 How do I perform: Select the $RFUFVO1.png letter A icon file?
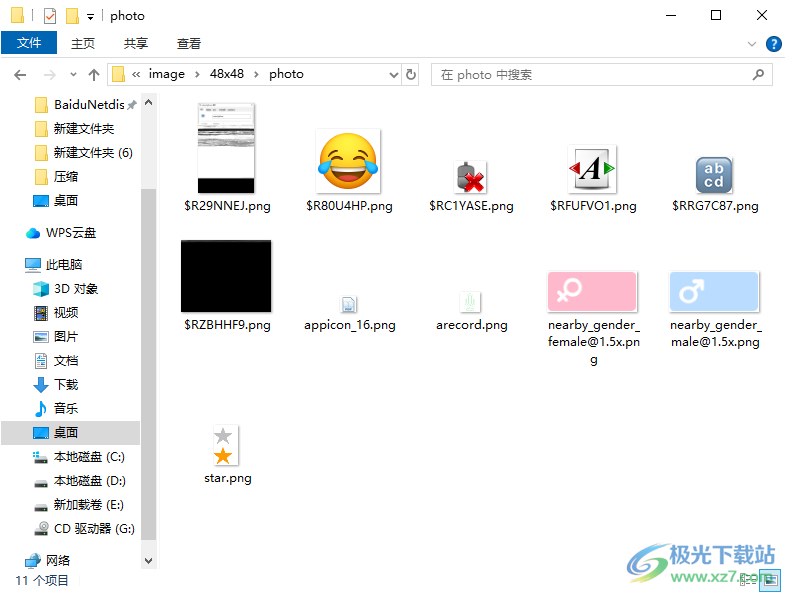coord(592,169)
